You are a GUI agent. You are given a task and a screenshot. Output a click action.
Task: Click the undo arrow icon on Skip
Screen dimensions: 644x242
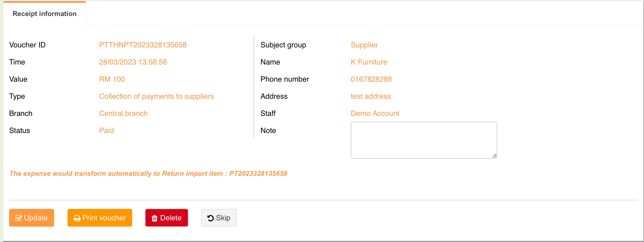click(211, 218)
